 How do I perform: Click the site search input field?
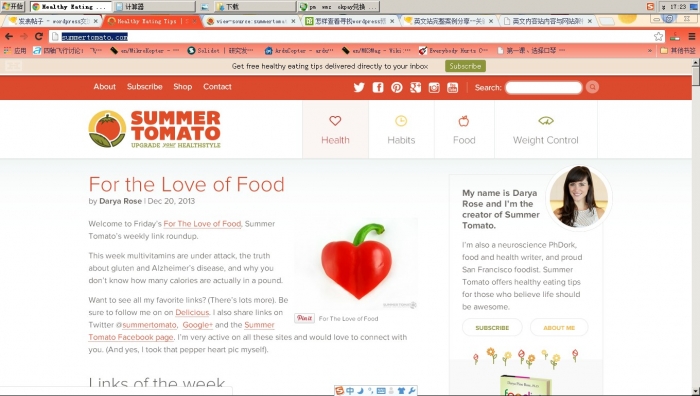[544, 88]
